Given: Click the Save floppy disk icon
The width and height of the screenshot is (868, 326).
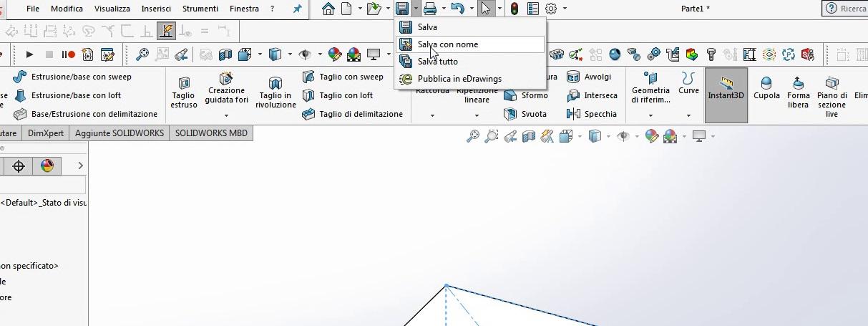Looking at the screenshot, I should click(402, 9).
